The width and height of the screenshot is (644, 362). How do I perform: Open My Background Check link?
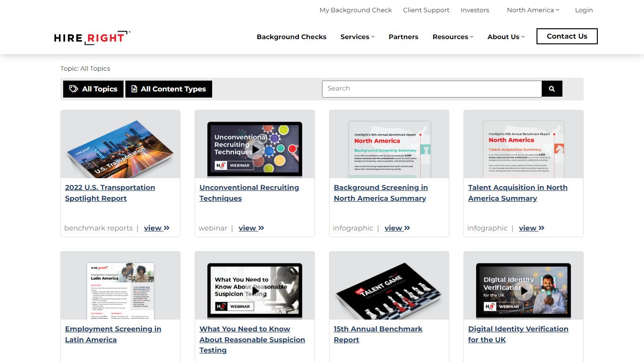click(355, 10)
